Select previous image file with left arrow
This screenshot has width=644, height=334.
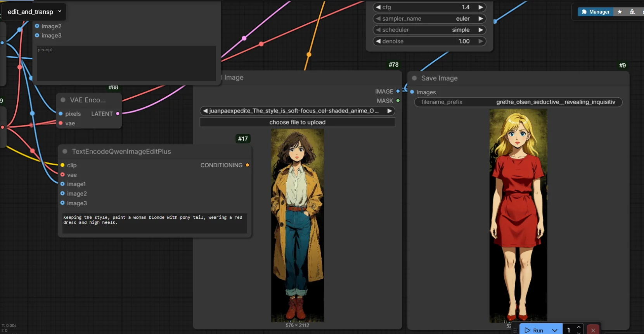click(205, 111)
